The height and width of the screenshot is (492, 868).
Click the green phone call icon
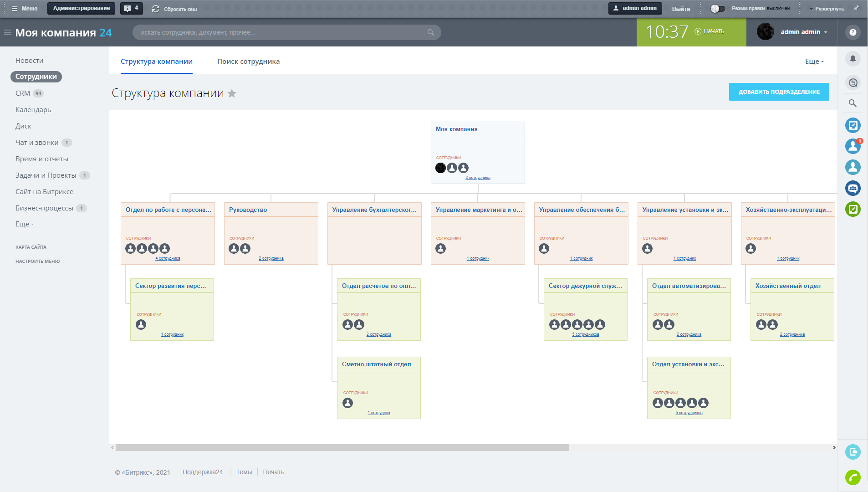tap(853, 477)
